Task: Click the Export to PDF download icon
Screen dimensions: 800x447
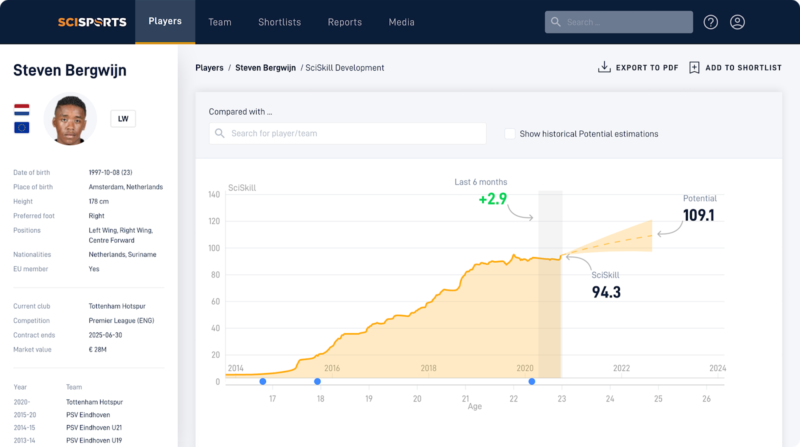Action: 604,67
